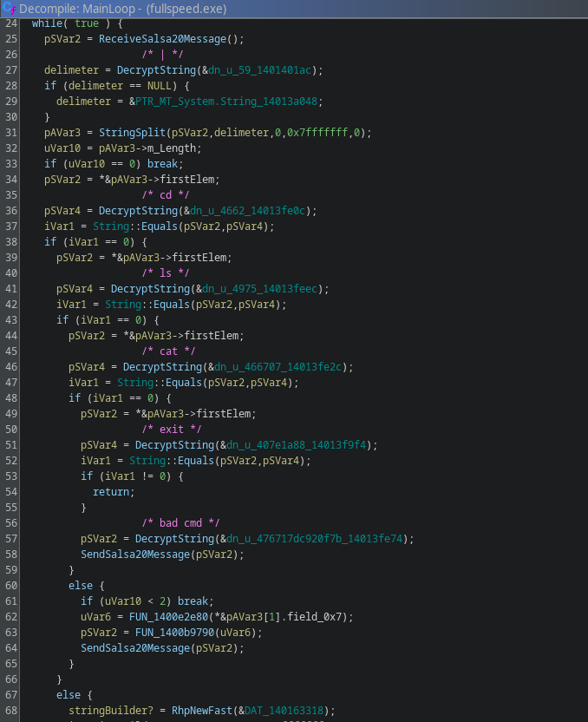Click the Decompile window icon in title bar
This screenshot has width=588, height=722.
pos(9,8)
